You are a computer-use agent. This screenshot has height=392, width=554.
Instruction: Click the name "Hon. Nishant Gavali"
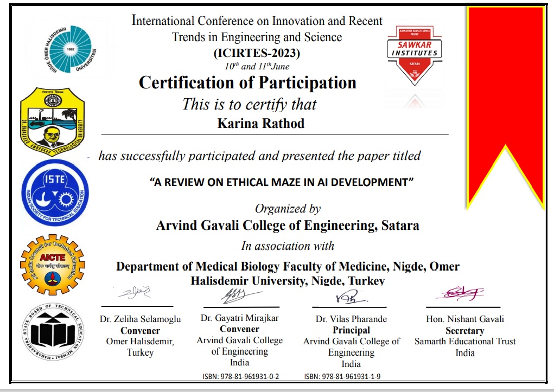click(x=465, y=319)
